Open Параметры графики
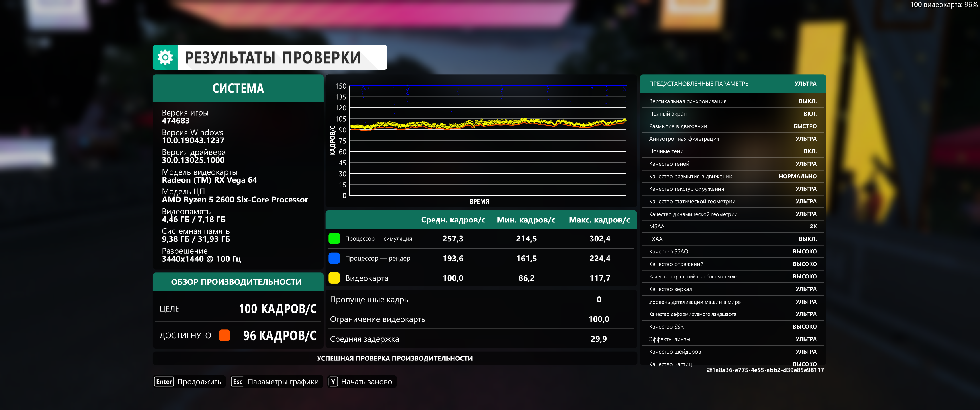This screenshot has height=410, width=980. [283, 382]
